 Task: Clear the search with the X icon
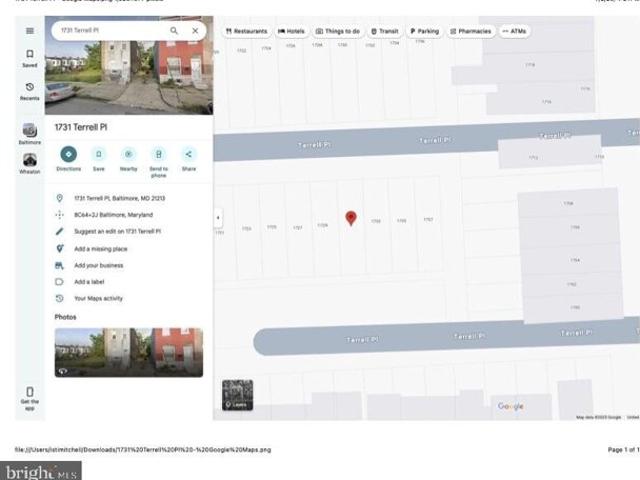coord(195,31)
